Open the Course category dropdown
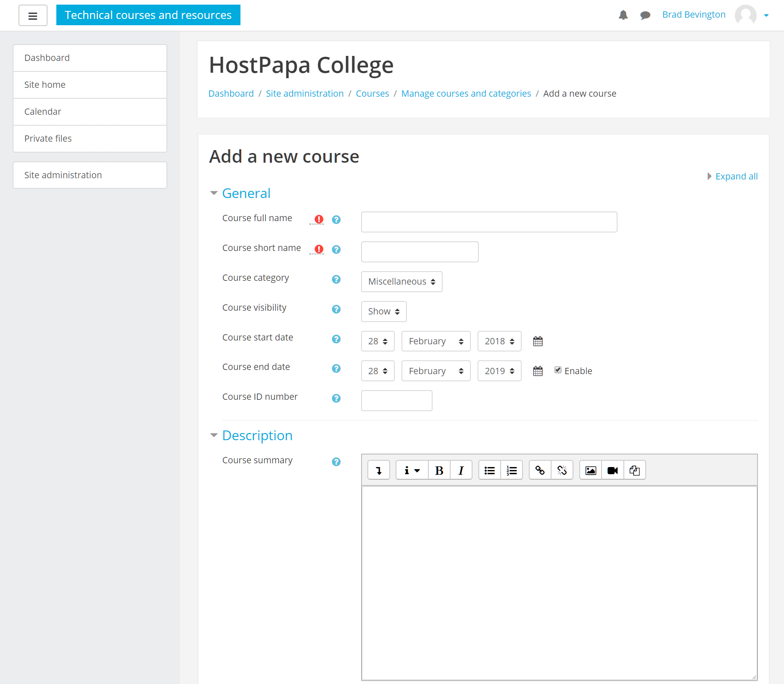784x684 pixels. click(401, 282)
